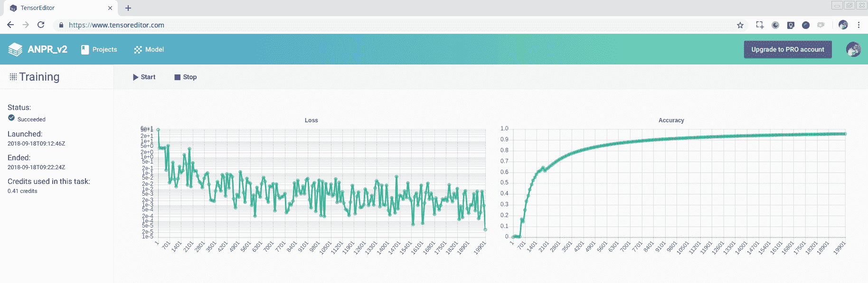This screenshot has height=283, width=868.
Task: Click the Training grid icon
Action: (x=13, y=77)
